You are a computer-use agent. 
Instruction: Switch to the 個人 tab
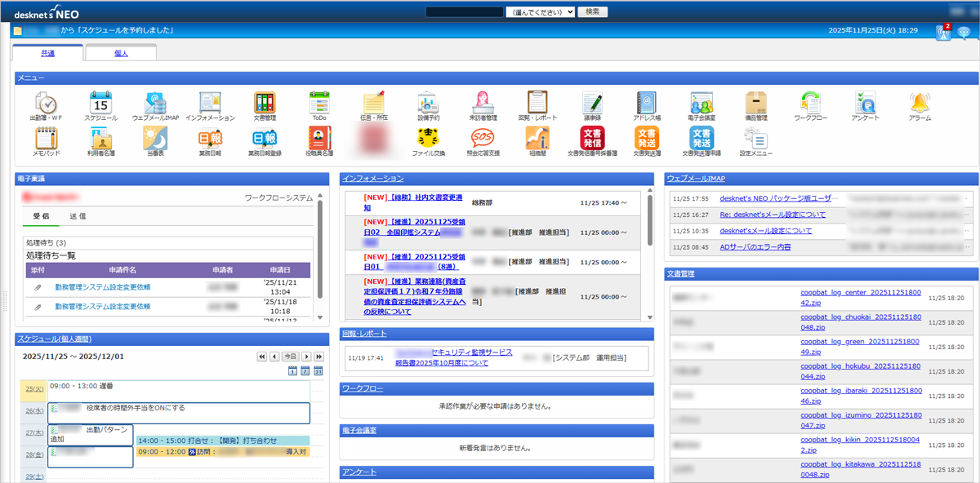(120, 53)
